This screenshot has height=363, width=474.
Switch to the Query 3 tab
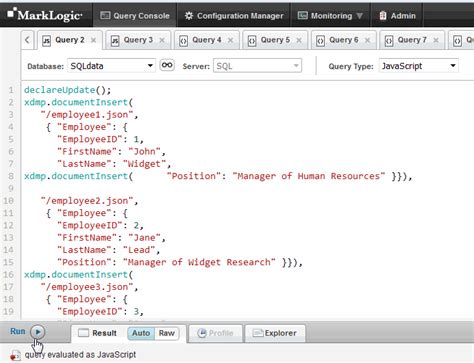tap(138, 40)
